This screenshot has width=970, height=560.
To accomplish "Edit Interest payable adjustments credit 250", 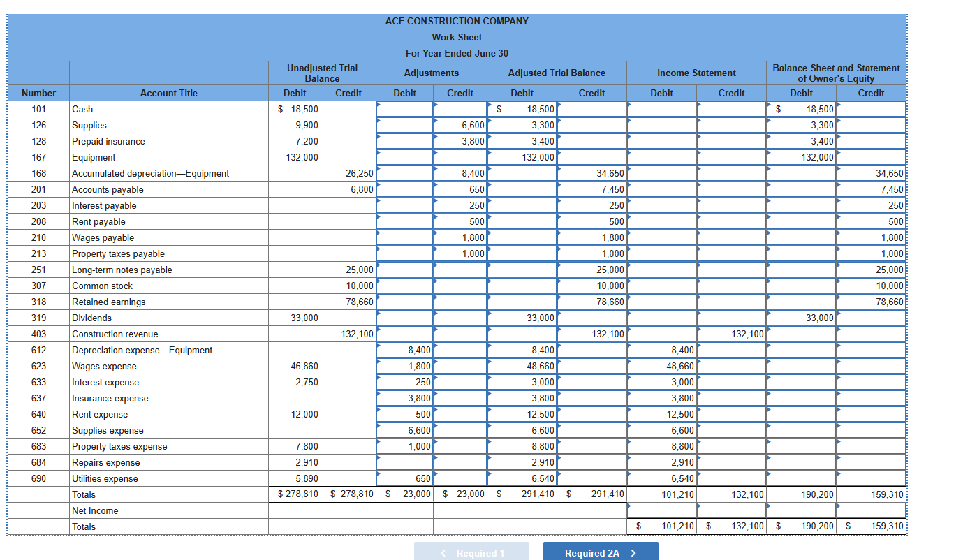I will coord(460,205).
